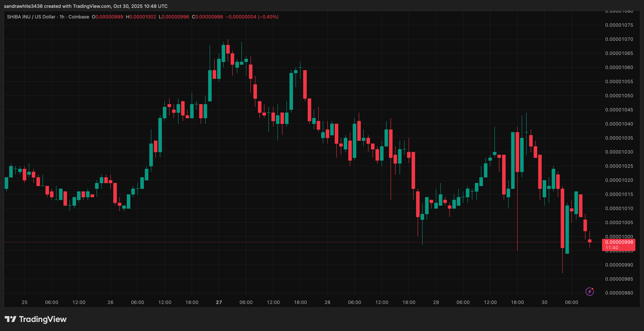Click the Open value 0.00000999 in the legend

point(109,17)
